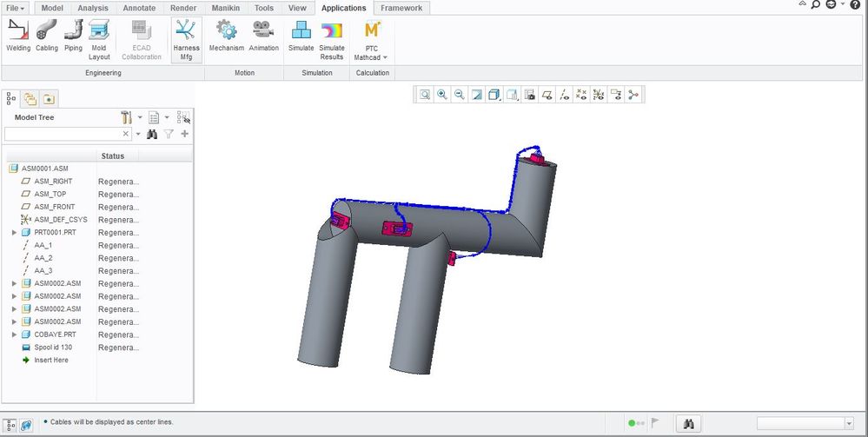The height and width of the screenshot is (437, 868).
Task: Click Refit in the graphics toolbar
Action: point(425,95)
